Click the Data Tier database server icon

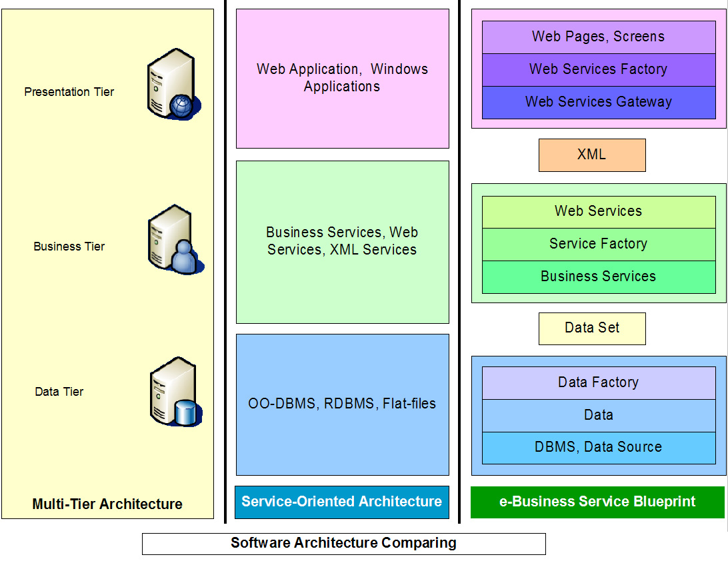[175, 392]
